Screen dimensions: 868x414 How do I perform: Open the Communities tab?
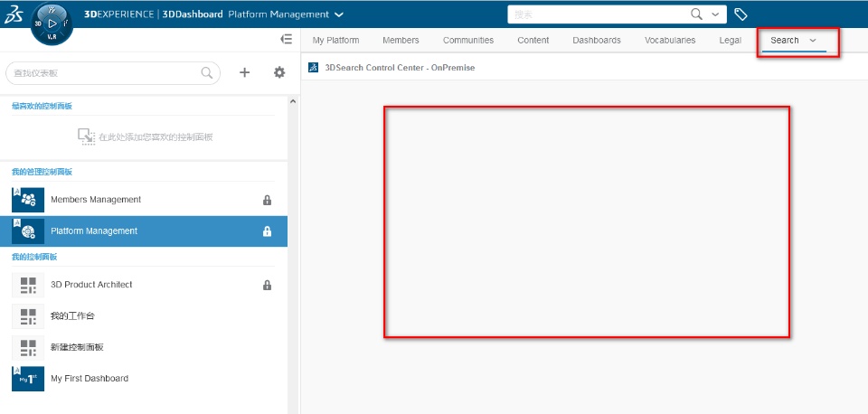(x=468, y=41)
